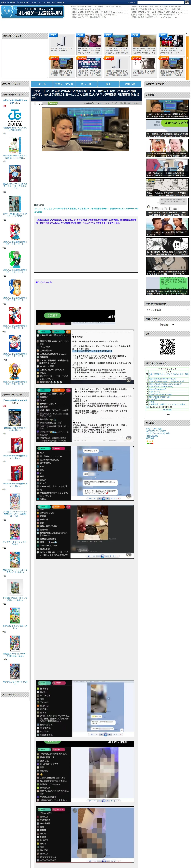Click the three-star rating icon in sidebar
Screen dimensions: 191x868
click(x=150, y=441)
